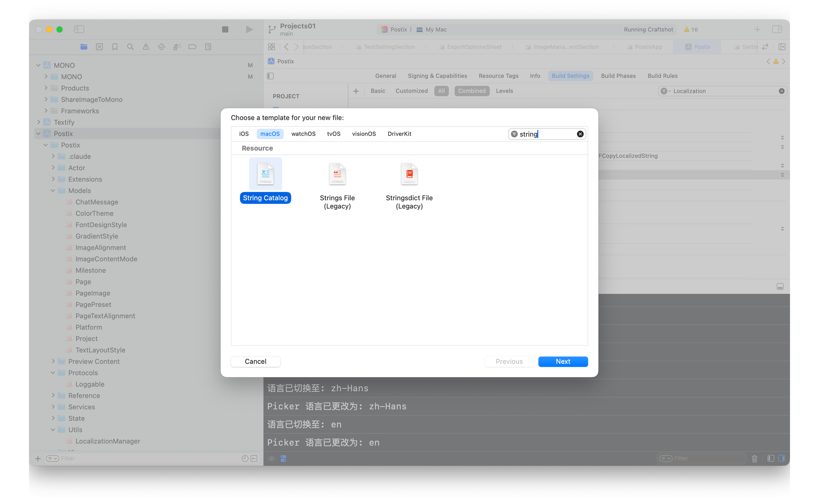Screen dimensions: 819x504
Task: Select the Combined view toggle
Action: (471, 91)
